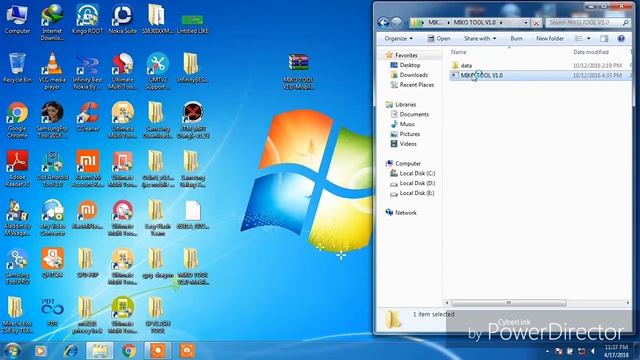Select the Internet Download Manager shortcut
This screenshot has height=360, width=640.
point(52,22)
